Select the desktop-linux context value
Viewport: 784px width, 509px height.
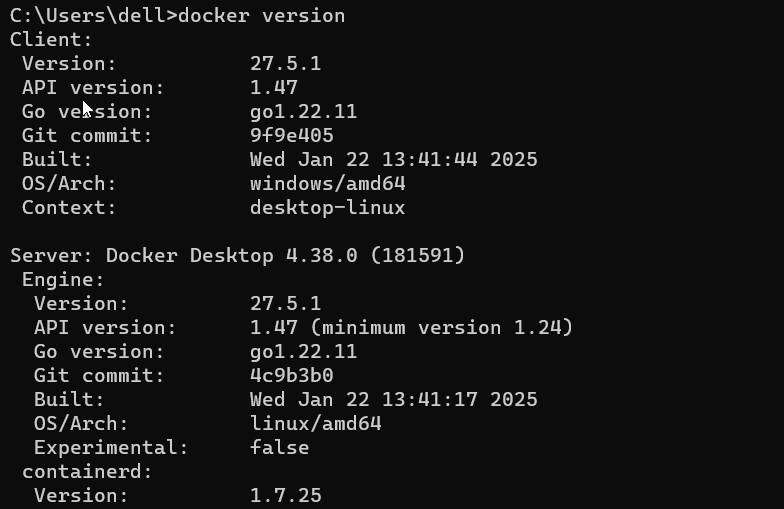(x=328, y=208)
